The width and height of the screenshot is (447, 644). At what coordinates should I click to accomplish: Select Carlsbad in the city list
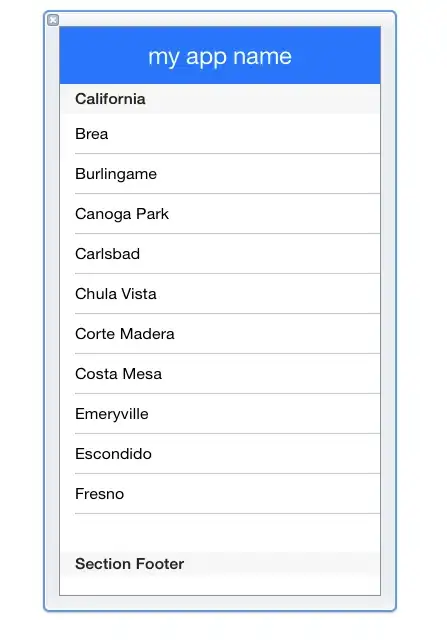(x=220, y=254)
